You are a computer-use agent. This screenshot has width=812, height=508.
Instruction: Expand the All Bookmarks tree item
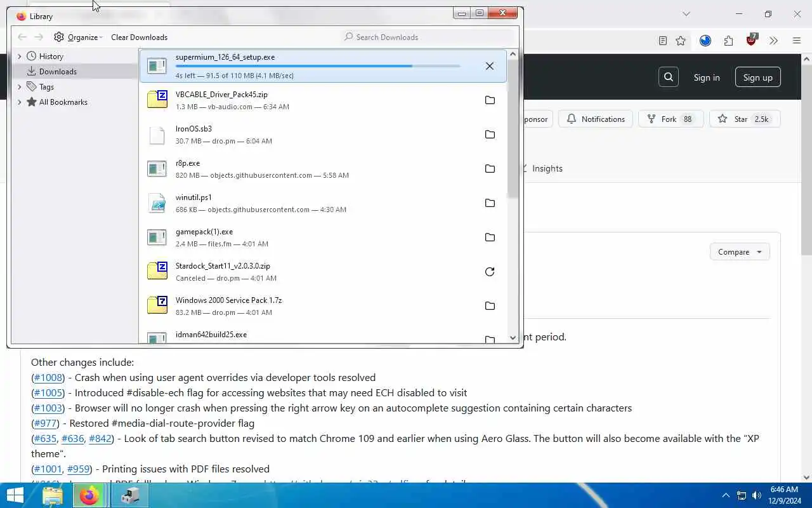point(20,102)
